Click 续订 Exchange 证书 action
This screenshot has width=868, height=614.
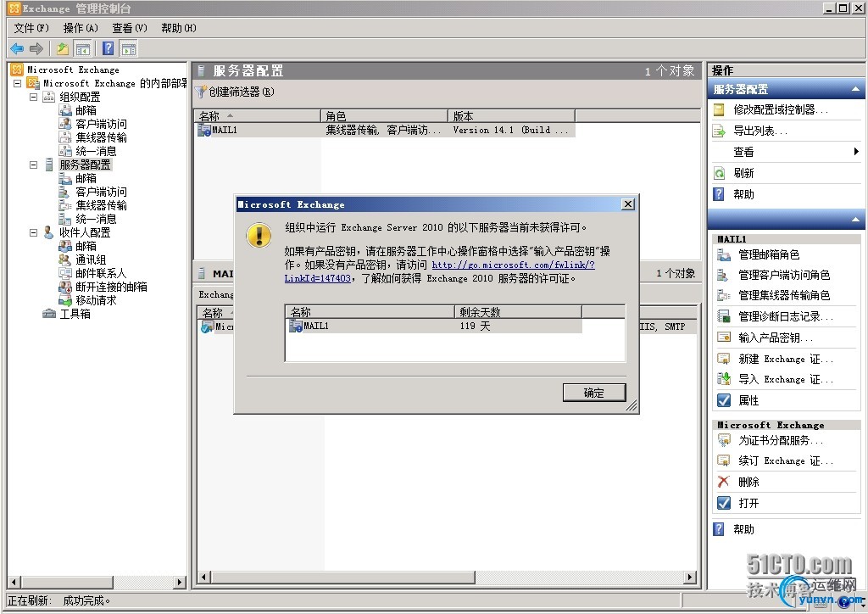tap(786, 460)
